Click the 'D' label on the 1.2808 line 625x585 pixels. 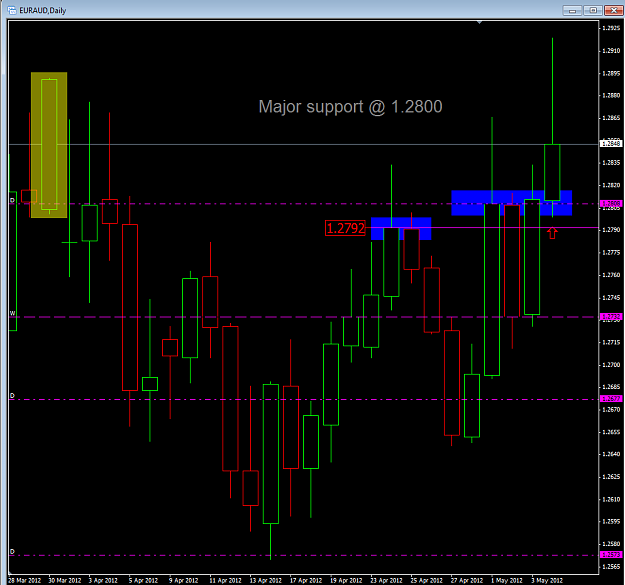point(12,200)
